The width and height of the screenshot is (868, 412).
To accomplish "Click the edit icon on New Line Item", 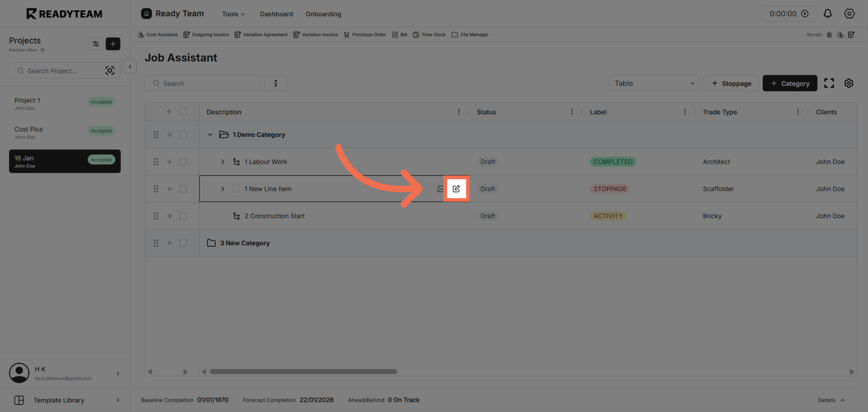I will pos(456,188).
